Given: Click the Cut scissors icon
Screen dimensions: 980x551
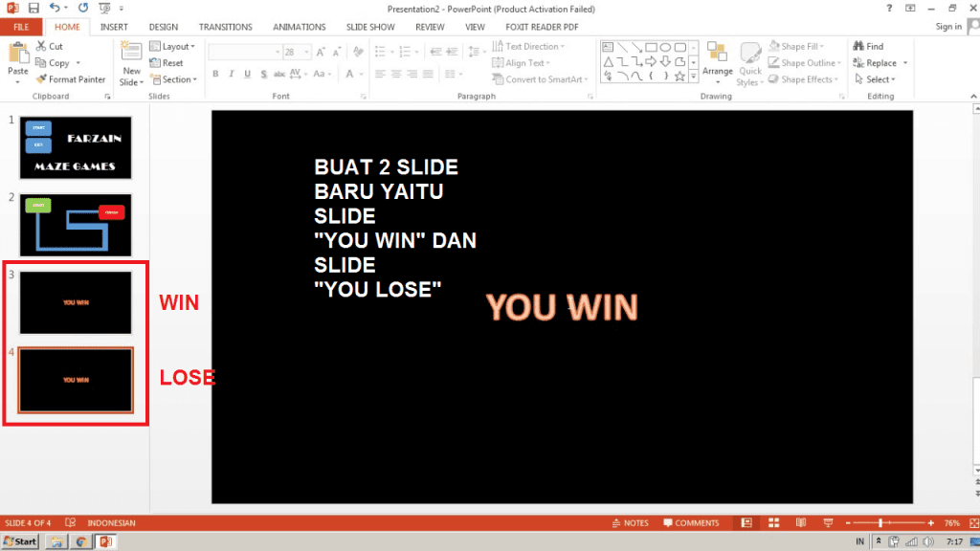Looking at the screenshot, I should click(x=40, y=46).
